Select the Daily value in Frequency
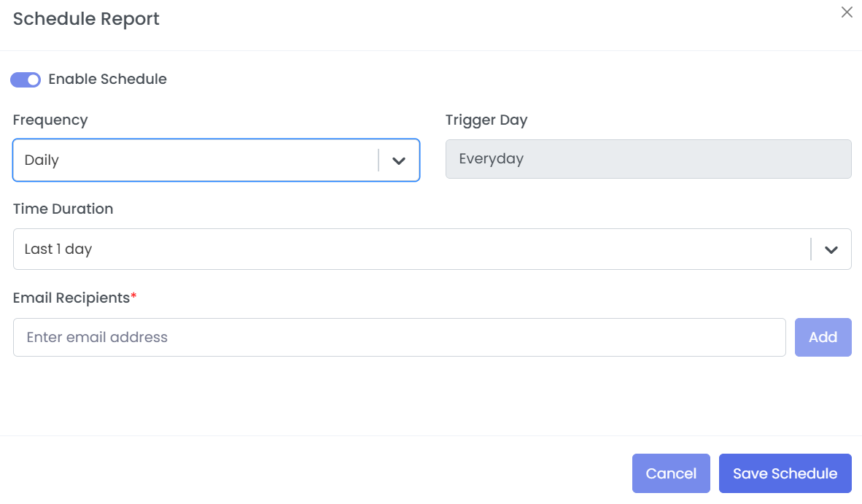This screenshot has height=504, width=862. point(42,160)
